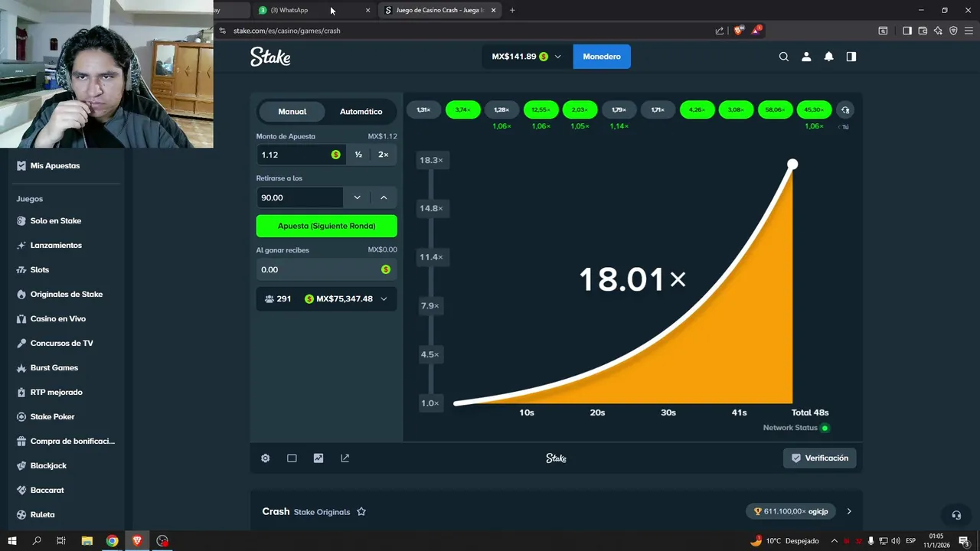Toggle the browser sidebar icon

click(907, 31)
